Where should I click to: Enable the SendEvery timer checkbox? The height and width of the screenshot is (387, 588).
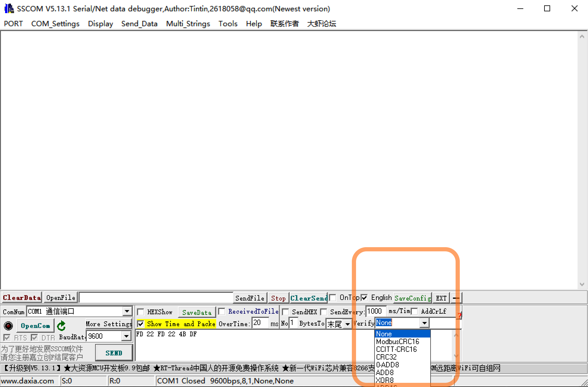(324, 312)
